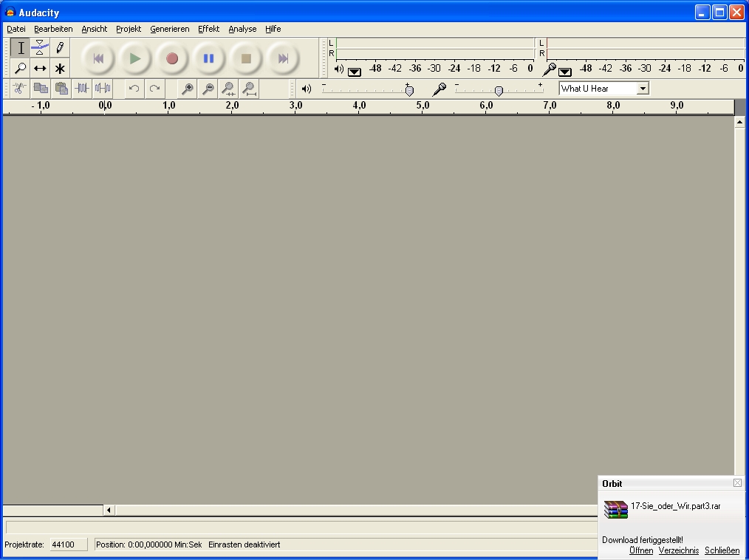The height and width of the screenshot is (560, 749).
Task: Open the Analyse menu
Action: point(243,29)
